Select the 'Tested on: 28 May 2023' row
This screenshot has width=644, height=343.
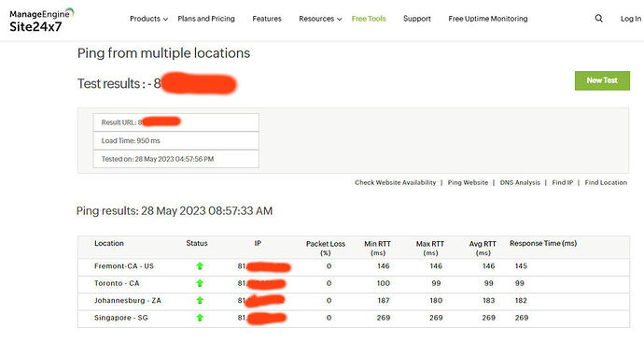(x=175, y=159)
